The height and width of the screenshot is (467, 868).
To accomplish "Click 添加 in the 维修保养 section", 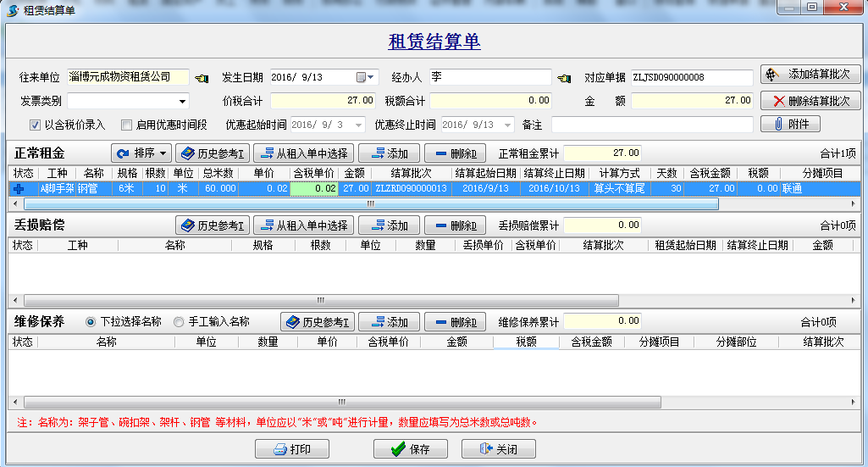I will point(389,322).
